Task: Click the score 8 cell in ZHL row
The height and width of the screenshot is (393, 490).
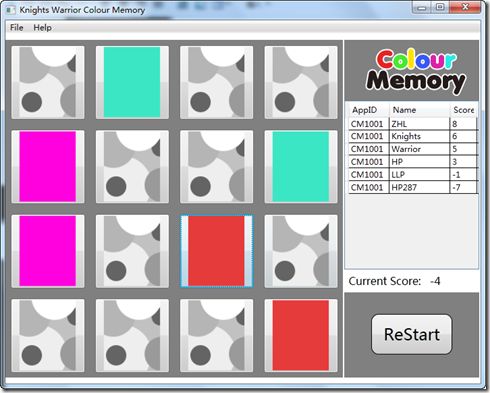Action: [x=464, y=124]
